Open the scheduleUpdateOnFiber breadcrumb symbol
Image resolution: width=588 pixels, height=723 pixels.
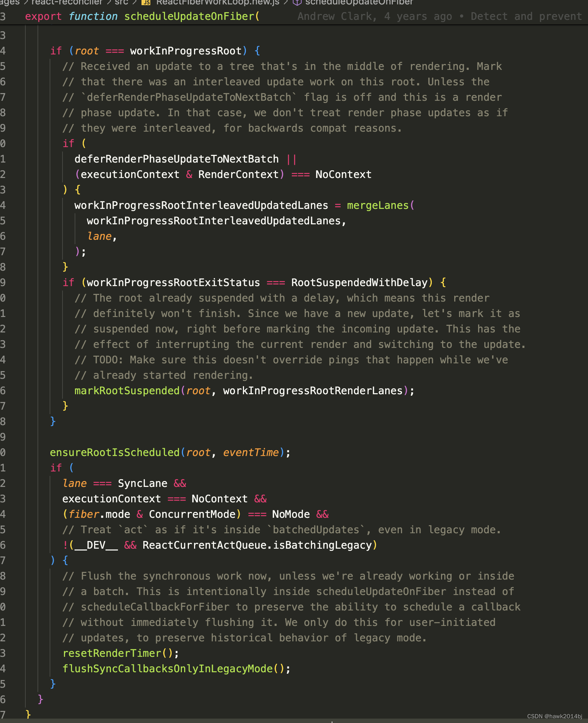(x=359, y=3)
